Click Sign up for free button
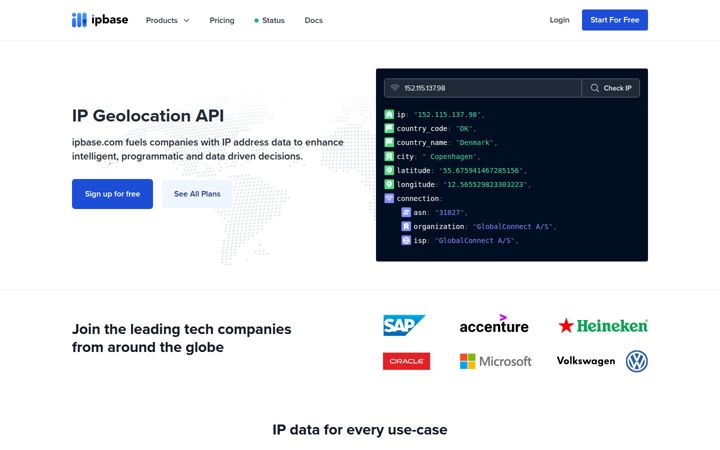720x450 pixels. point(112,194)
